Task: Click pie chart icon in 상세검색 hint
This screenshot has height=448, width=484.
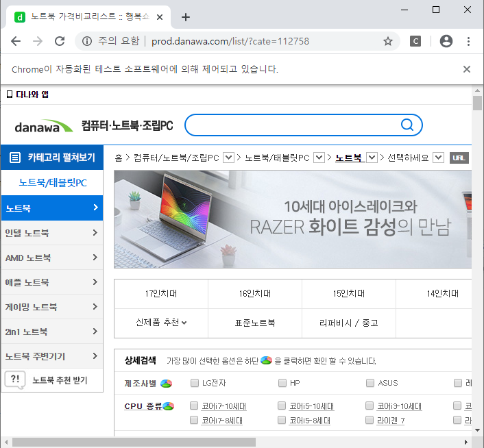Action: pyautogui.click(x=266, y=360)
